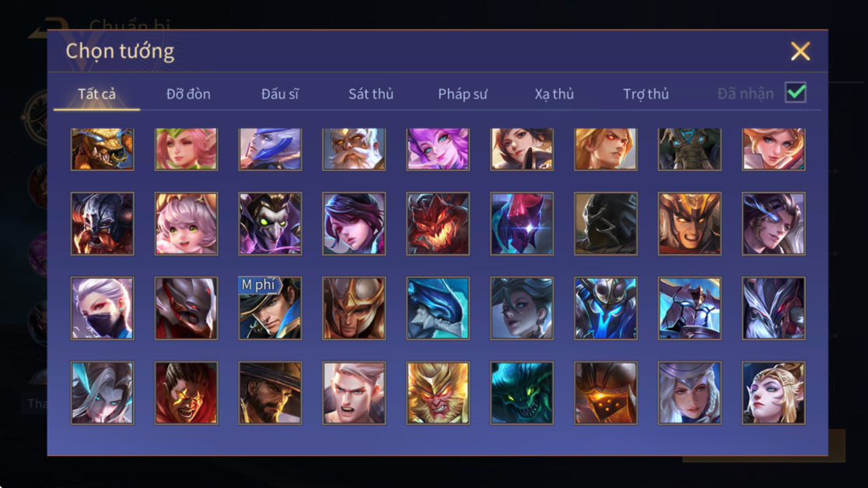
Task: Pick the golden monkey king hero portrait
Action: [438, 393]
